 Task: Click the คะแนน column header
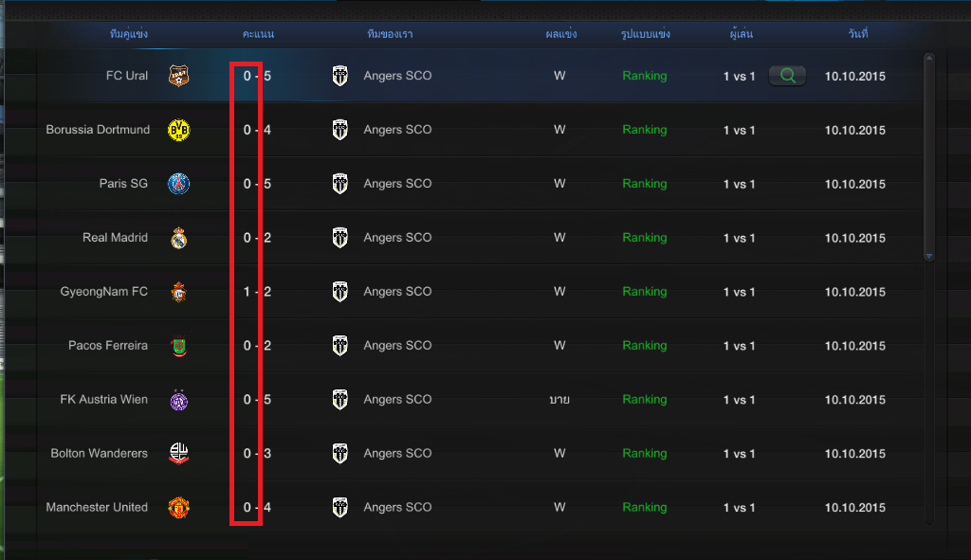(258, 34)
